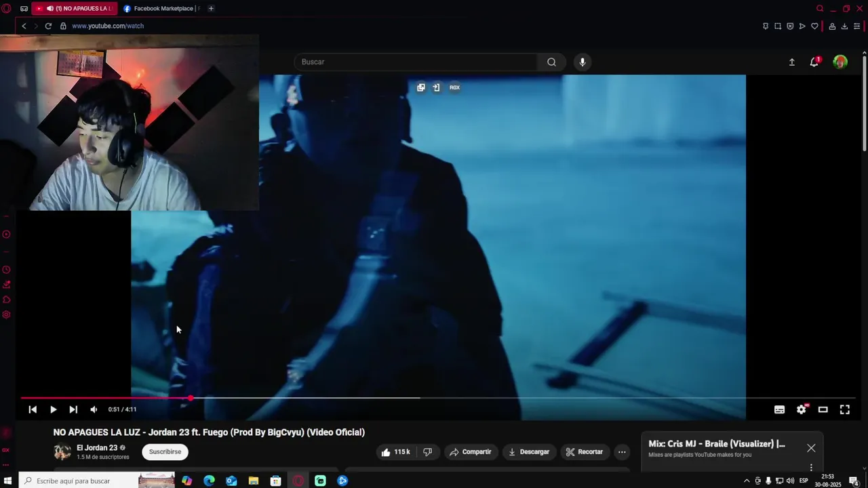The height and width of the screenshot is (488, 868).
Task: Go to the previous video
Action: pos(33,409)
